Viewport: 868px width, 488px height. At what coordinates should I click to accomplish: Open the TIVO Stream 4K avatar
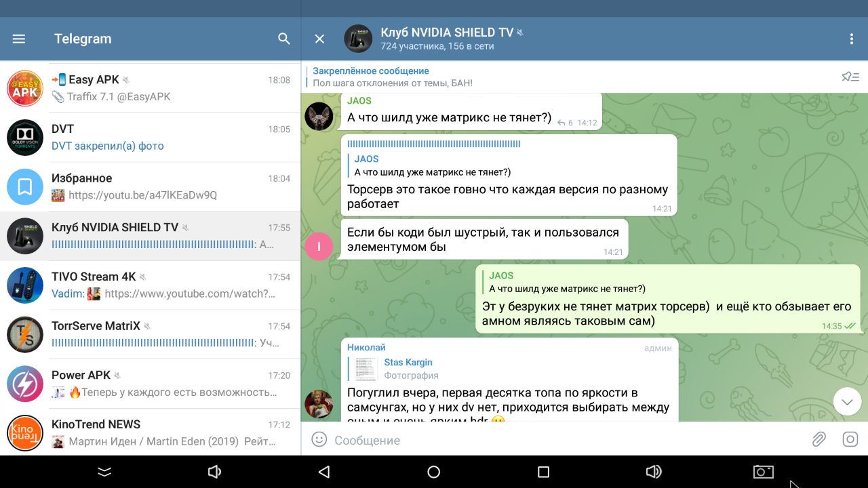pyautogui.click(x=25, y=285)
